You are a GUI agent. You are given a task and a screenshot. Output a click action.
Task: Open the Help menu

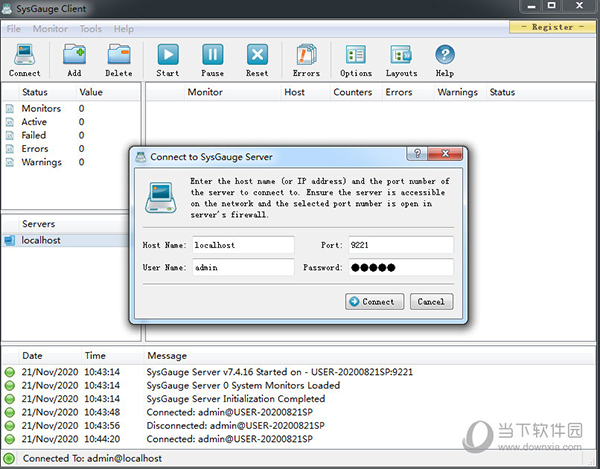124,29
